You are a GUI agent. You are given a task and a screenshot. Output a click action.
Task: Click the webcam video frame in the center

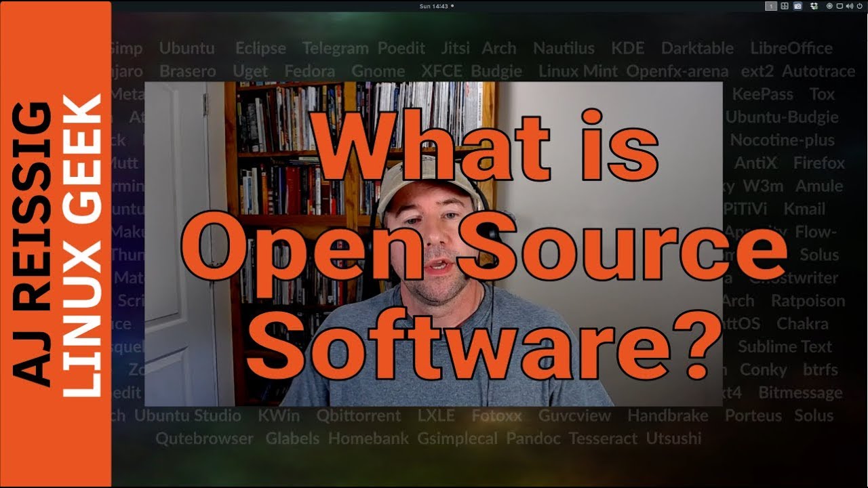point(433,244)
